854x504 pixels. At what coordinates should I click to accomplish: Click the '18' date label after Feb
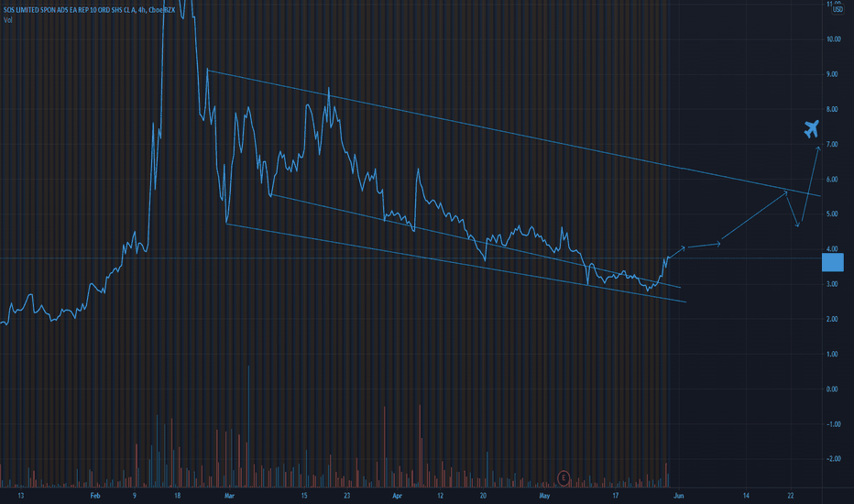pos(177,496)
